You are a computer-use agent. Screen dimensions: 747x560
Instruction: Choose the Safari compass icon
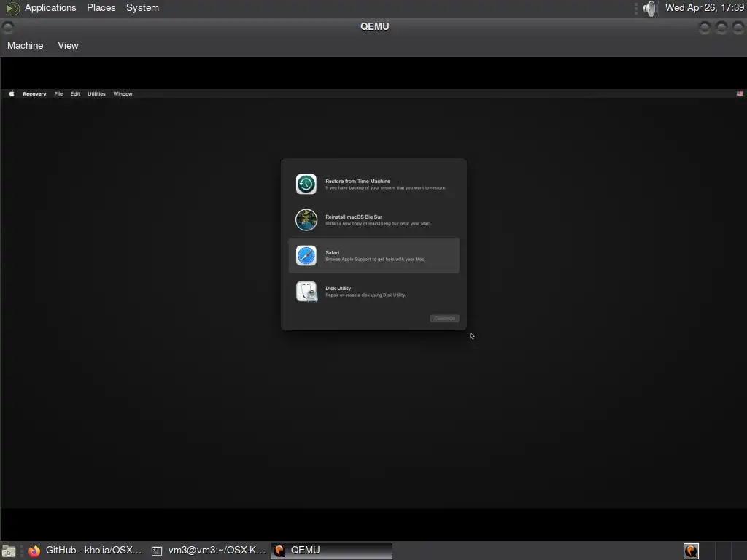(x=306, y=256)
